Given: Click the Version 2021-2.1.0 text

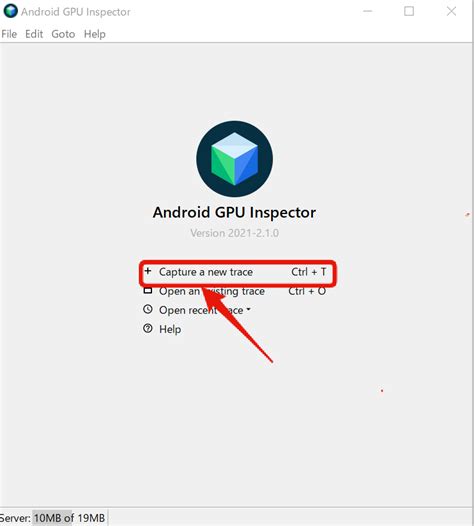Looking at the screenshot, I should pos(234,233).
